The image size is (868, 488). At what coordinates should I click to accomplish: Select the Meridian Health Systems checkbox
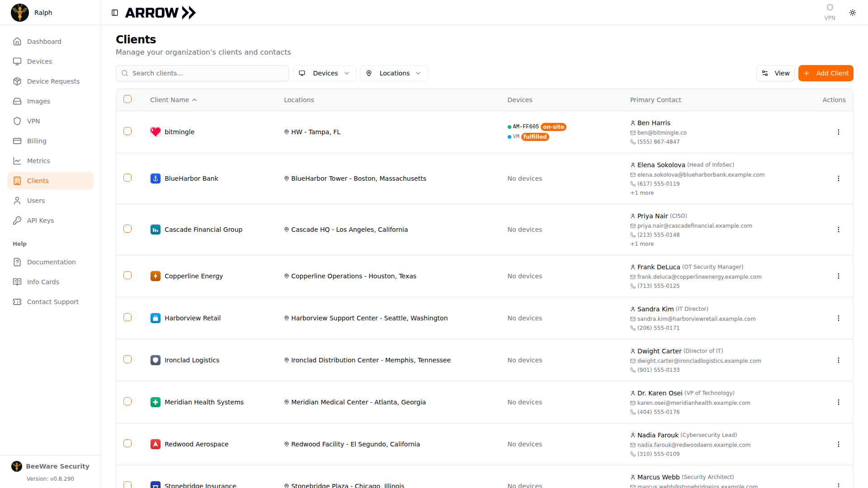pos(127,401)
